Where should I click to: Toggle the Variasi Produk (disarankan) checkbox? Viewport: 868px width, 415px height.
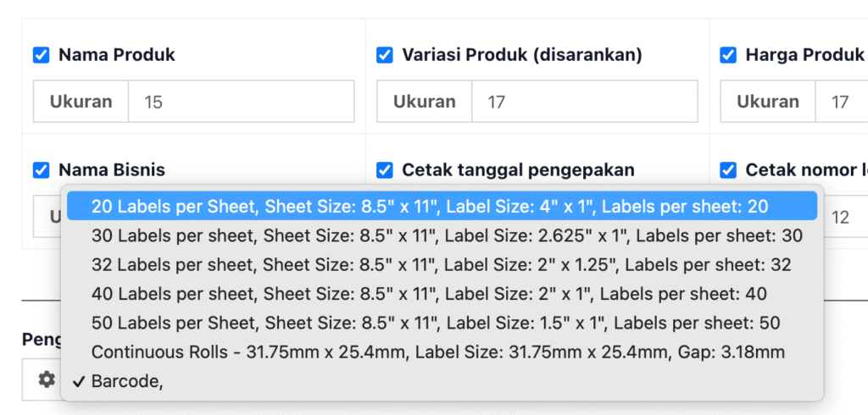(384, 55)
